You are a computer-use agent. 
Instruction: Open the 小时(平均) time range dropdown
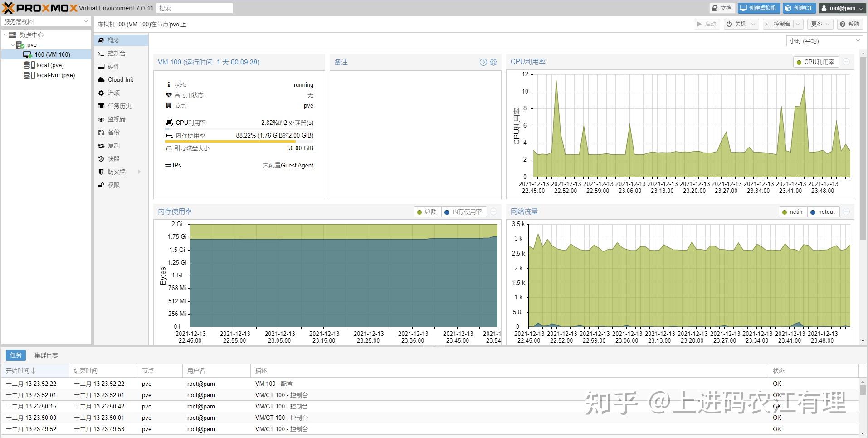[x=824, y=40]
